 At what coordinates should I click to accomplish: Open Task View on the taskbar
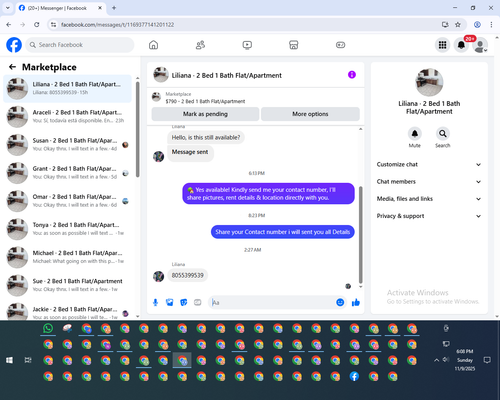tap(28, 360)
